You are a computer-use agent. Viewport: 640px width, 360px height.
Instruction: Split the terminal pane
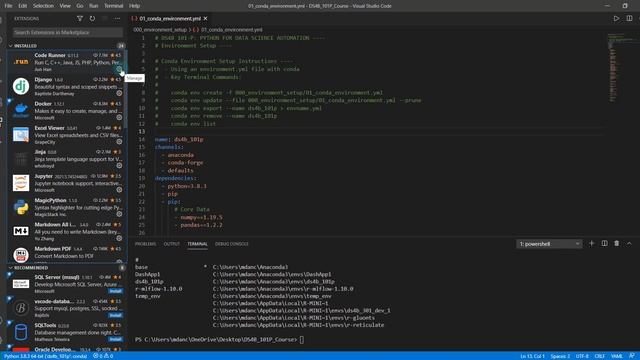point(604,243)
